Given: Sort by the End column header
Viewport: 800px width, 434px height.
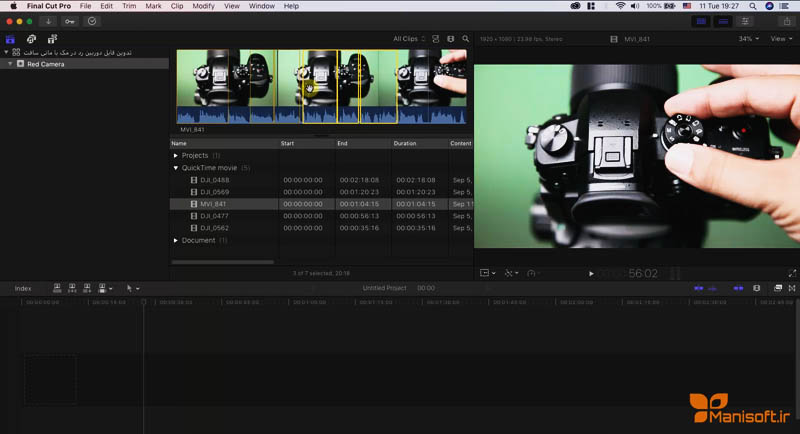Looking at the screenshot, I should tap(363, 143).
